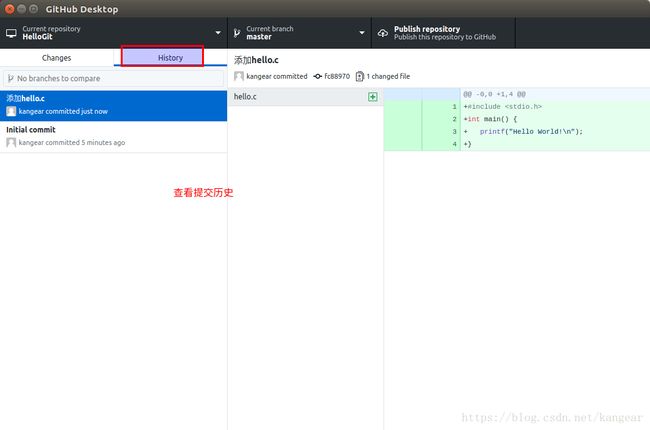The height and width of the screenshot is (430, 650).
Task: Click diff line with printf Hello World
Action: coord(523,131)
